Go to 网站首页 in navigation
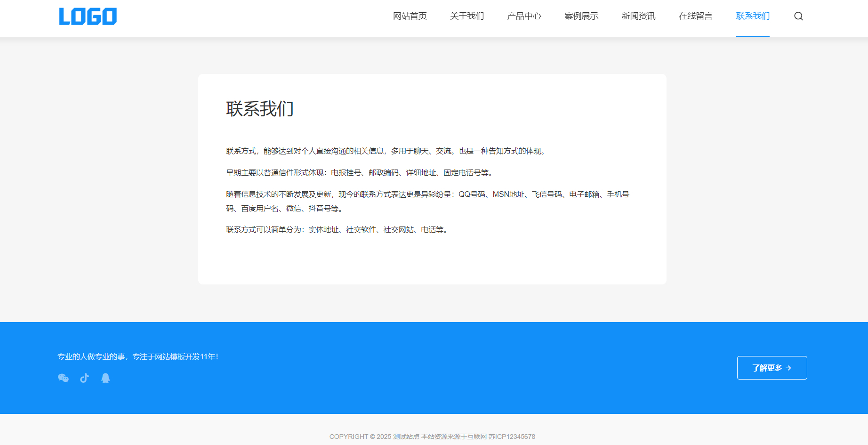The width and height of the screenshot is (868, 445). (x=410, y=16)
